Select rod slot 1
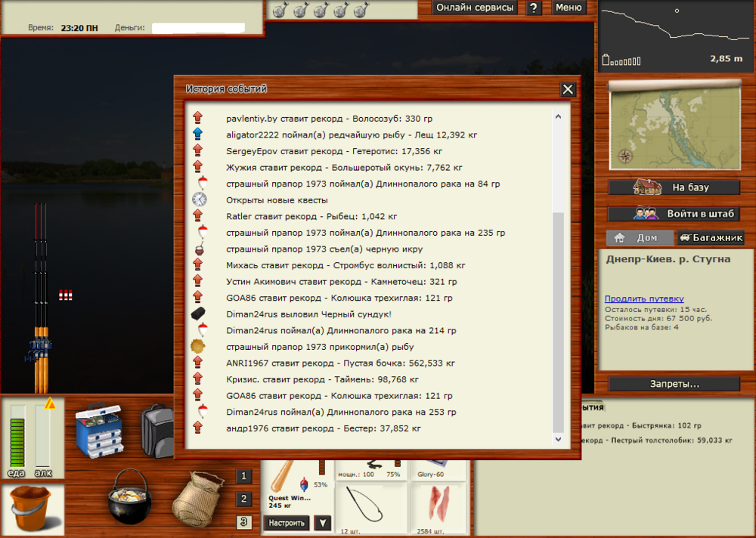The width and height of the screenshot is (756, 538). pyautogui.click(x=243, y=476)
